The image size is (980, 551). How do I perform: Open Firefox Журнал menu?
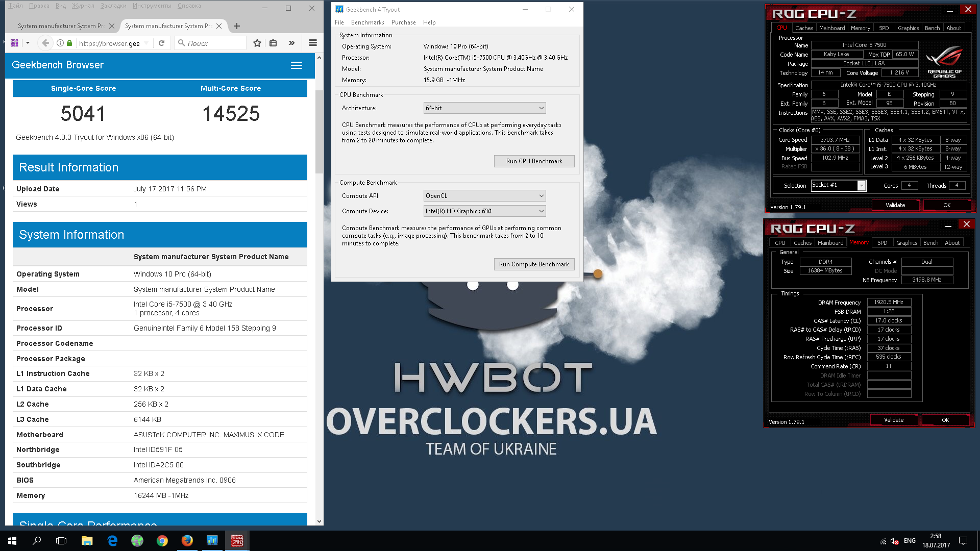[83, 6]
